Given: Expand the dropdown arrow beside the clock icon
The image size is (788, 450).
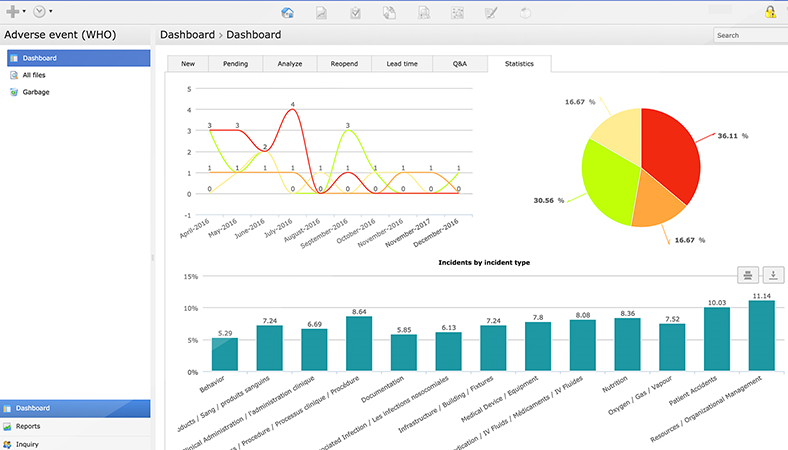Looking at the screenshot, I should [x=51, y=11].
